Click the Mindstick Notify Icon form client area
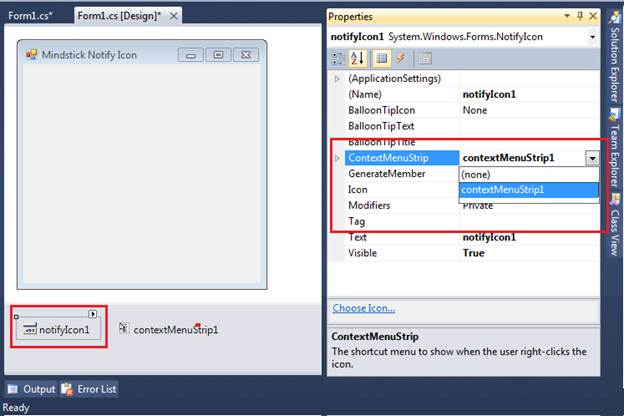 pyautogui.click(x=142, y=174)
